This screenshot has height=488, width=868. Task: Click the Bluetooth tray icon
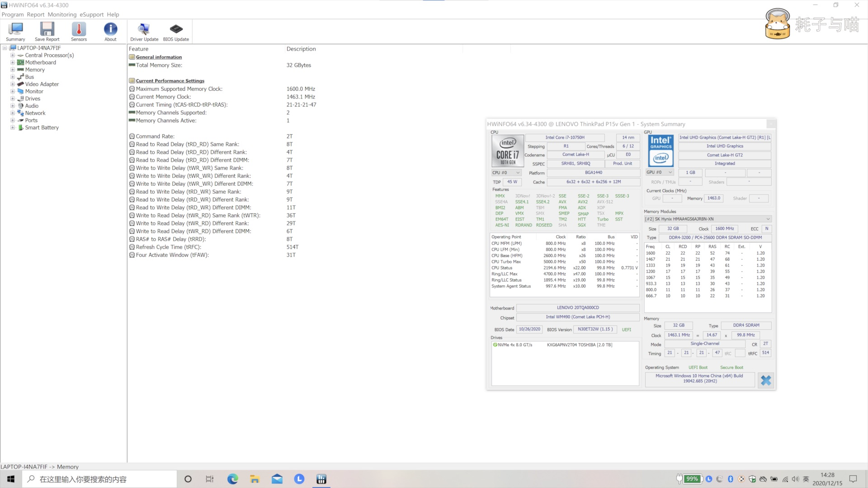pyautogui.click(x=731, y=479)
